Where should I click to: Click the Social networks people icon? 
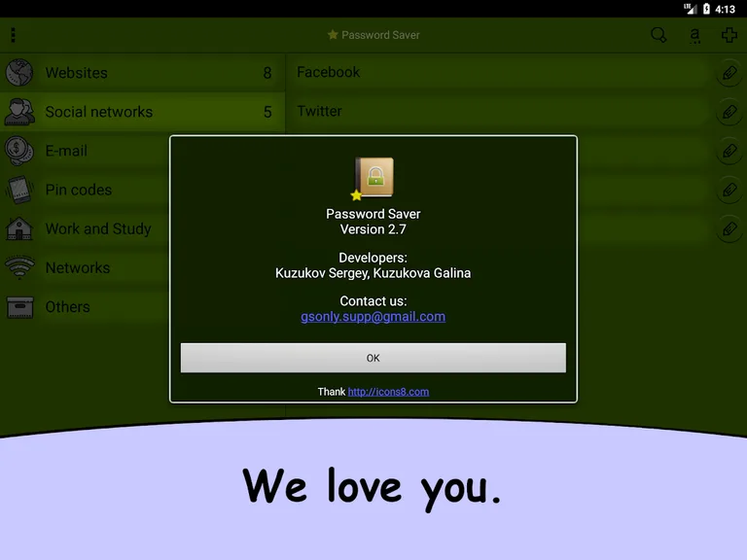[x=19, y=112]
